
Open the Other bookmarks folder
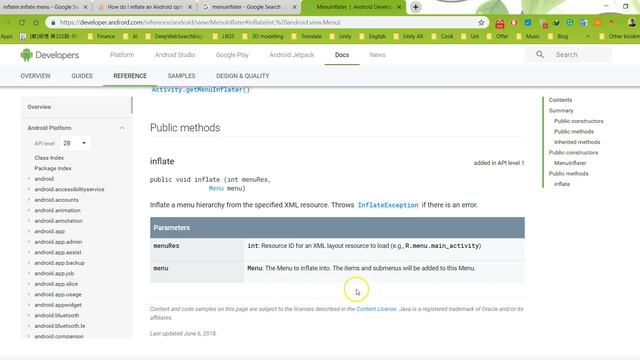pos(619,36)
